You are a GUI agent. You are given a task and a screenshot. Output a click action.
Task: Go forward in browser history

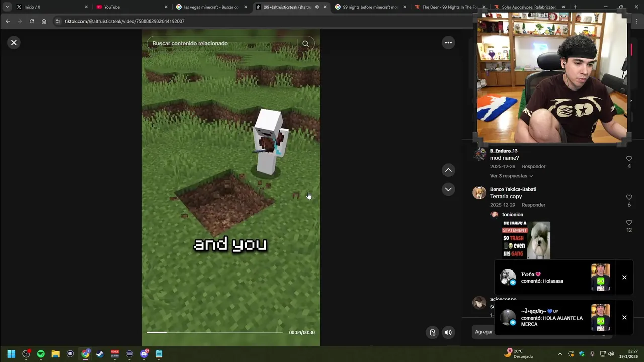point(20,21)
